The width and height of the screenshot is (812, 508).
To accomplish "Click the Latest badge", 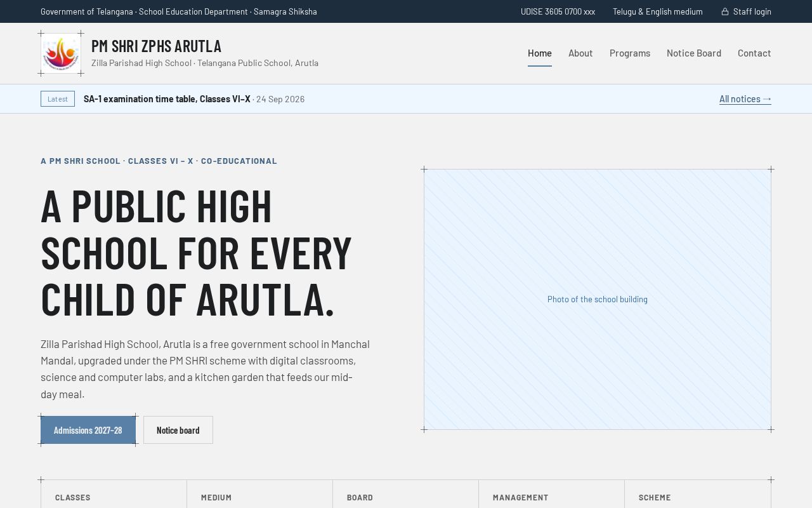I will pyautogui.click(x=58, y=99).
